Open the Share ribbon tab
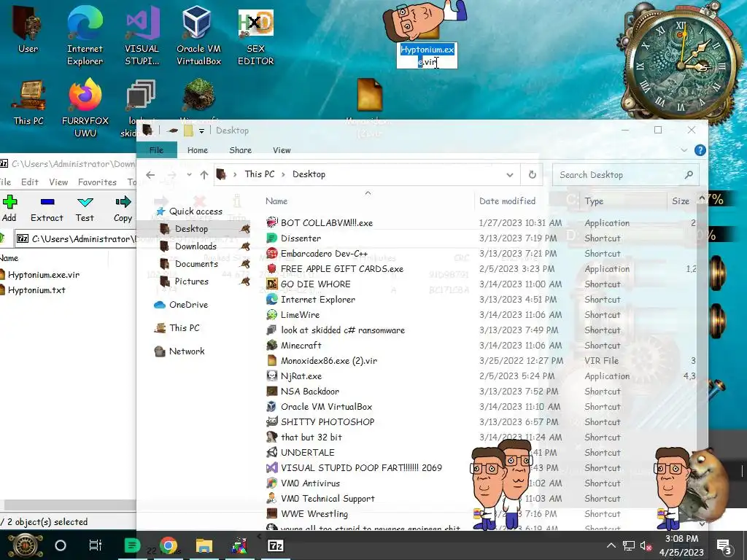The image size is (747, 560). 240,150
